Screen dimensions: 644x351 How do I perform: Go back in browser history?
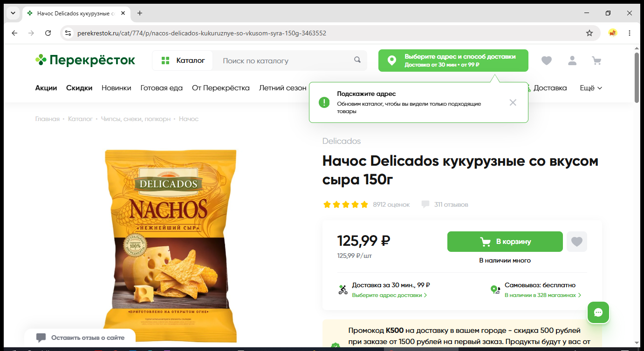point(14,33)
